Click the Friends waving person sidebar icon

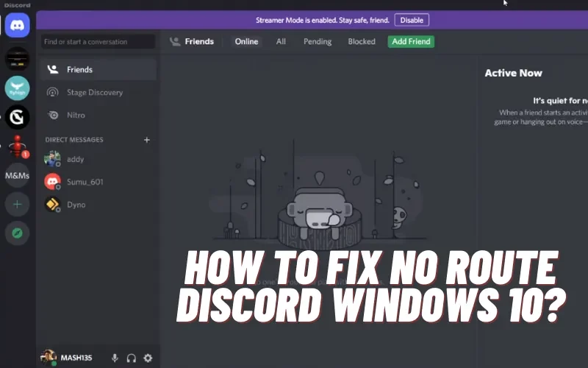coord(52,69)
